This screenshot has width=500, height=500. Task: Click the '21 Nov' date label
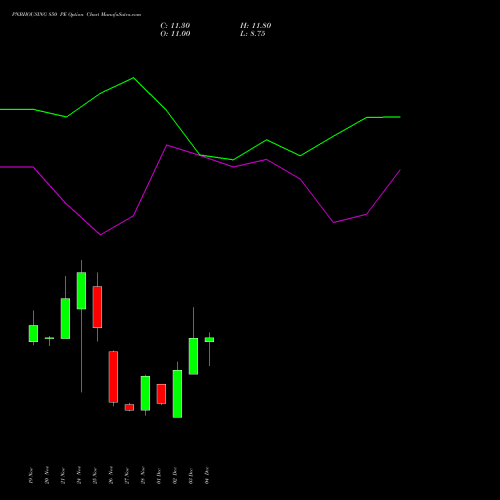point(63,476)
